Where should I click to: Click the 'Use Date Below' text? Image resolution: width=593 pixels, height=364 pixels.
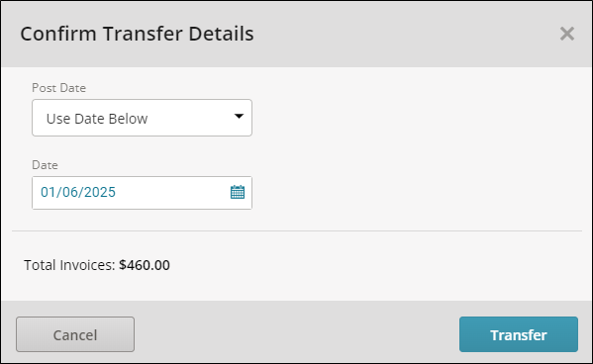tap(97, 119)
